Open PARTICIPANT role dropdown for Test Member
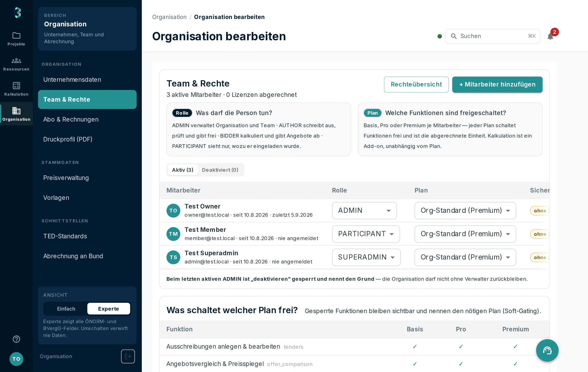 (366, 234)
